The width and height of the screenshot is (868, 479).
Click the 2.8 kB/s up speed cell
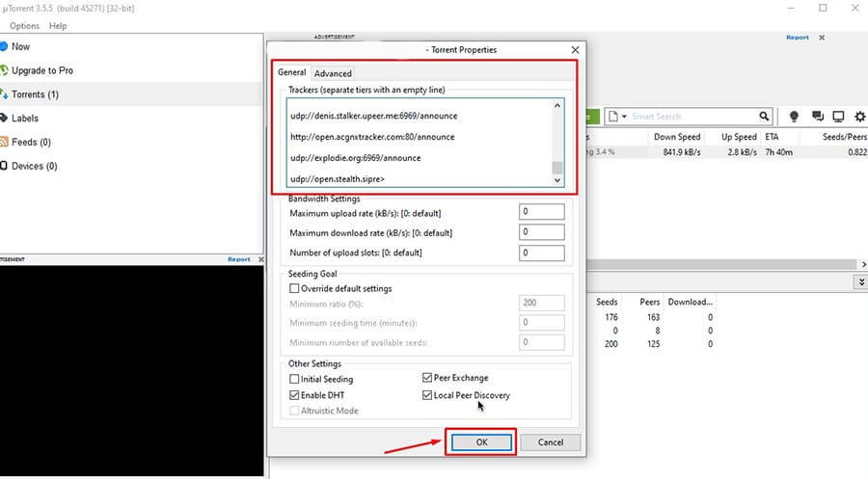tap(743, 151)
